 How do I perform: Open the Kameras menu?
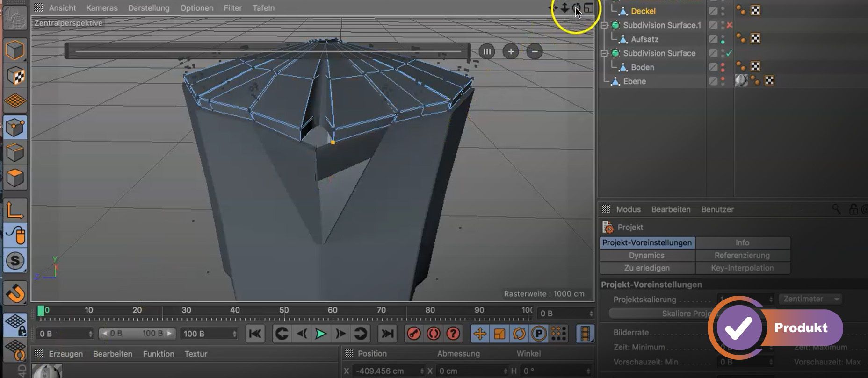(x=101, y=8)
